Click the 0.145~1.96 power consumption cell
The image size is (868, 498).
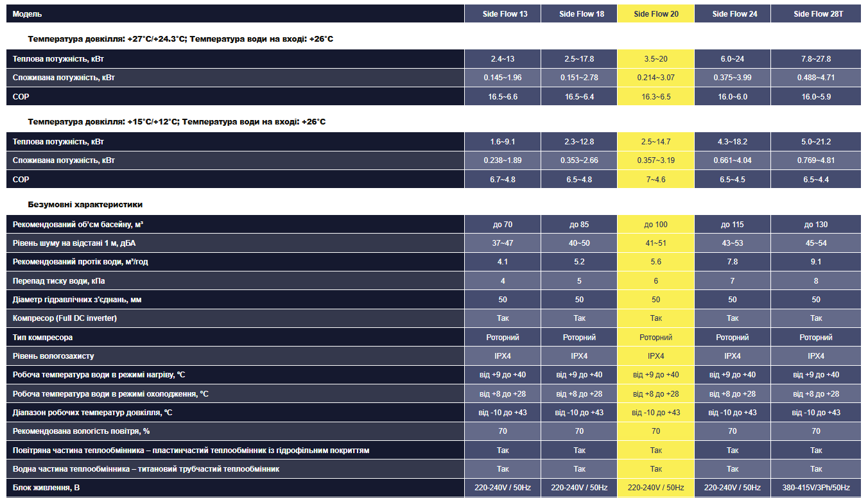(x=503, y=78)
